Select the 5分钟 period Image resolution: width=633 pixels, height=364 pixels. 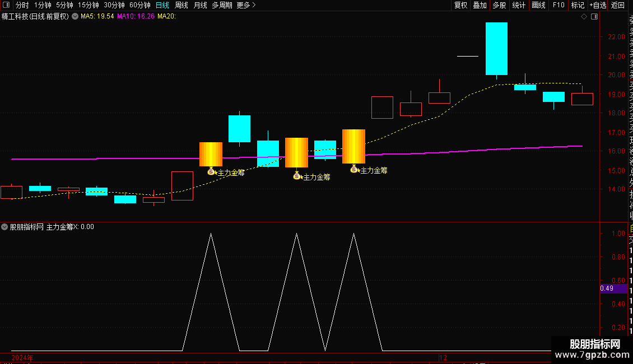coord(64,5)
